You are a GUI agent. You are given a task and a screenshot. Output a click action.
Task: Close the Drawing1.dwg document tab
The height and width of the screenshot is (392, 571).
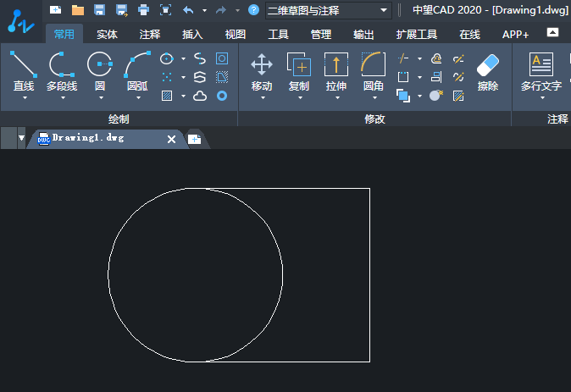[171, 139]
